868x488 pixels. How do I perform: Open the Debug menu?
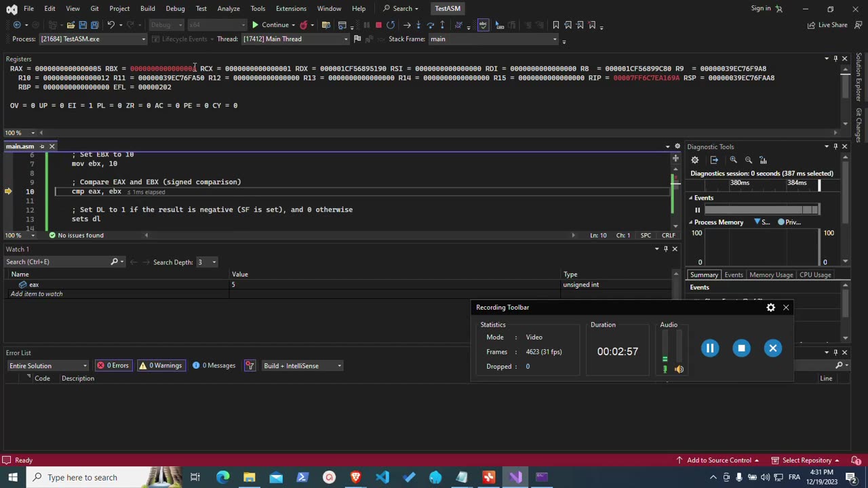pos(175,9)
